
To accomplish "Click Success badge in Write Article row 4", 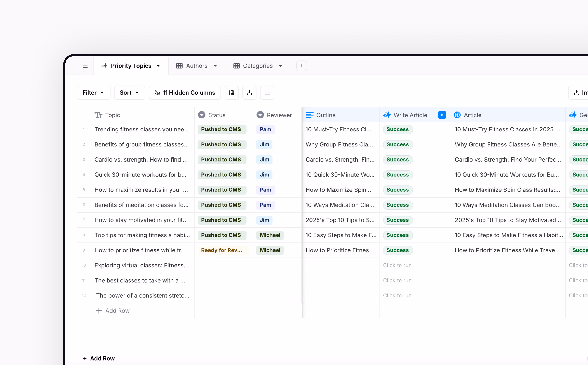I will 398,175.
